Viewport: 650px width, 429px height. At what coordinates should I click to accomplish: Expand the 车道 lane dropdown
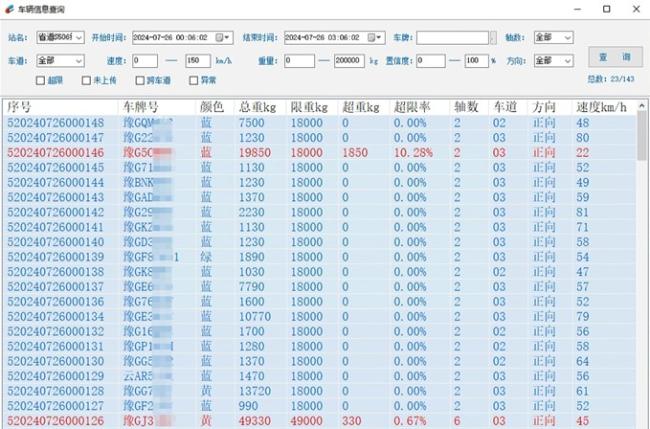pyautogui.click(x=80, y=61)
